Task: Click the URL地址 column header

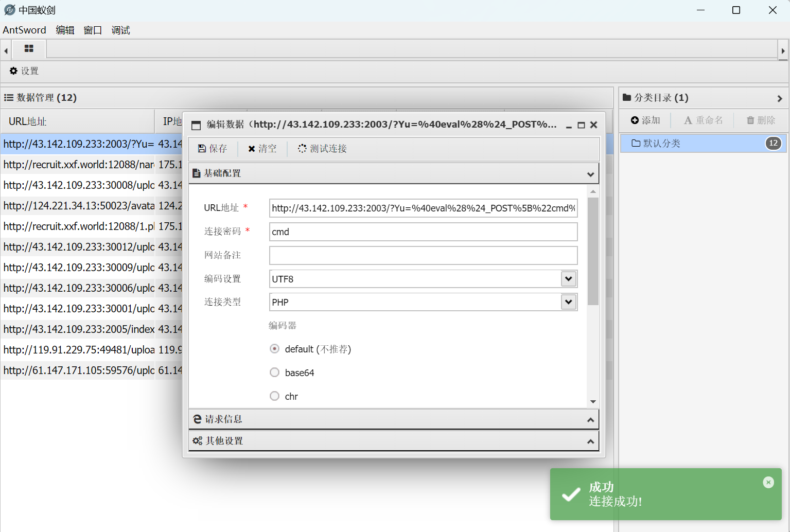Action: coord(78,121)
